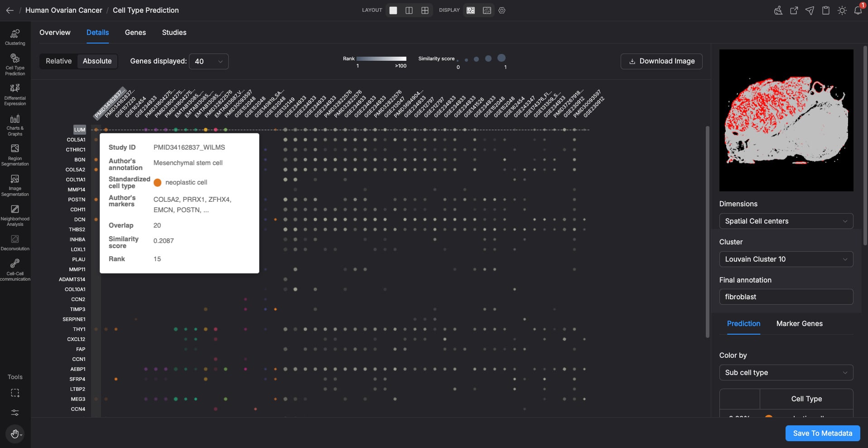Select Region Segmentation tool
This screenshot has width=868, height=448.
(x=15, y=155)
